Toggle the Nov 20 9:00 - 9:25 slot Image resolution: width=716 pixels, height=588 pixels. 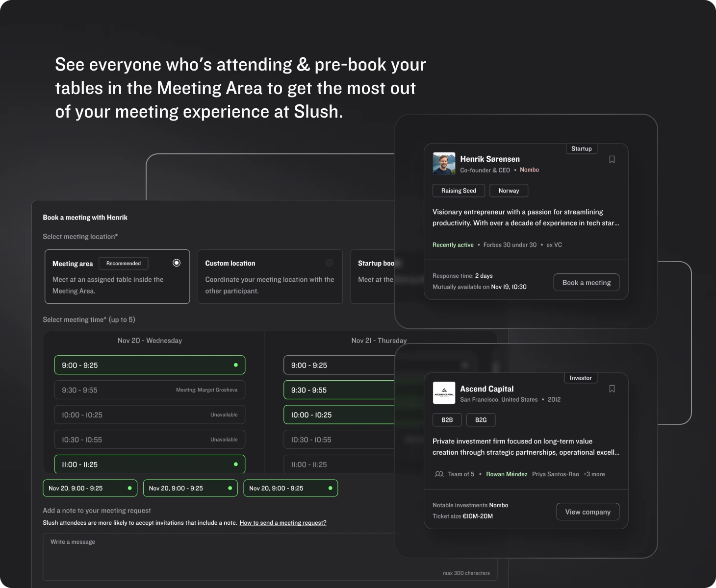150,365
